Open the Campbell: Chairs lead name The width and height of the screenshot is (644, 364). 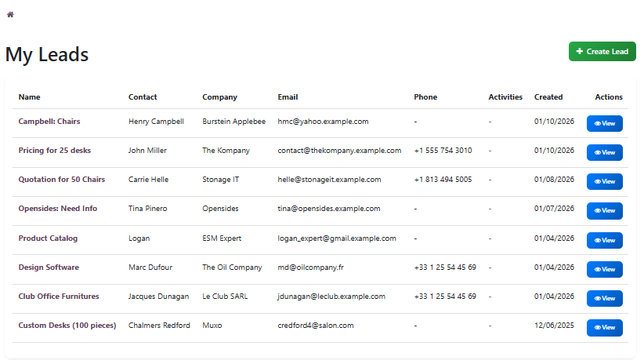(x=49, y=122)
